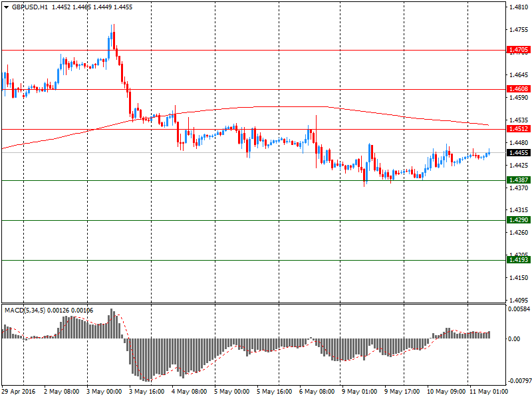Select the 5 May 16:00 time axis label
This screenshot has height=399, width=532.
(275, 392)
